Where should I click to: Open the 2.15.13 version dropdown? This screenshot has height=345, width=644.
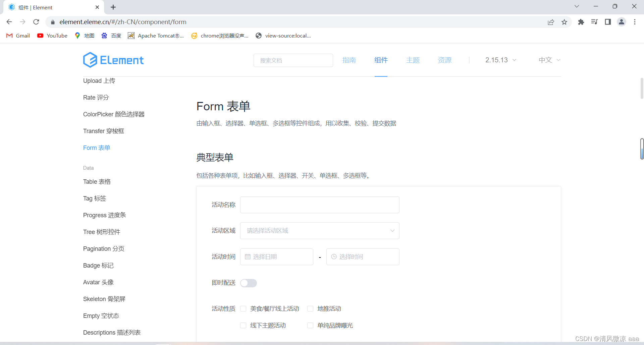coord(501,60)
